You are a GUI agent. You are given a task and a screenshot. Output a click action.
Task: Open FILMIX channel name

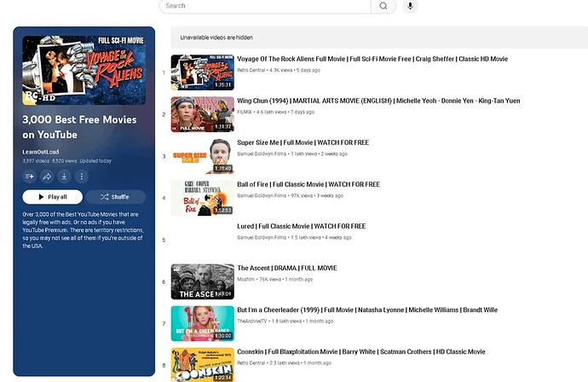tap(245, 112)
